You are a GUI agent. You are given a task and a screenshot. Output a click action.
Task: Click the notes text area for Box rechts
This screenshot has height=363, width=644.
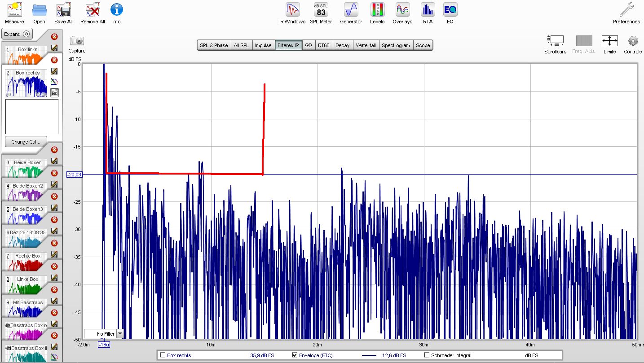tap(32, 117)
